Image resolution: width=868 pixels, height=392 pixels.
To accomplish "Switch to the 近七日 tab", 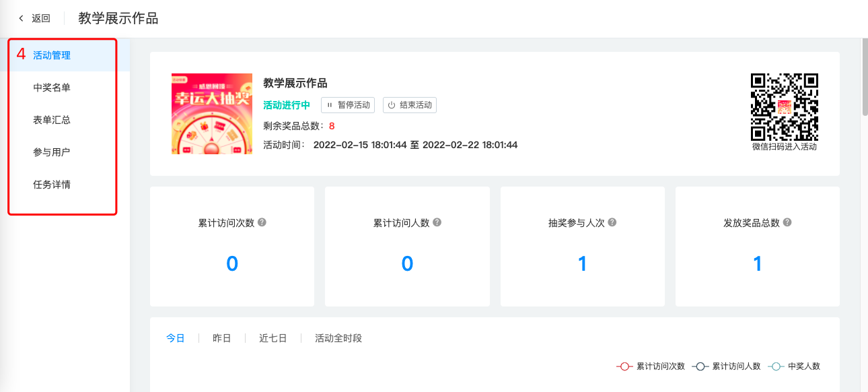I will click(273, 338).
